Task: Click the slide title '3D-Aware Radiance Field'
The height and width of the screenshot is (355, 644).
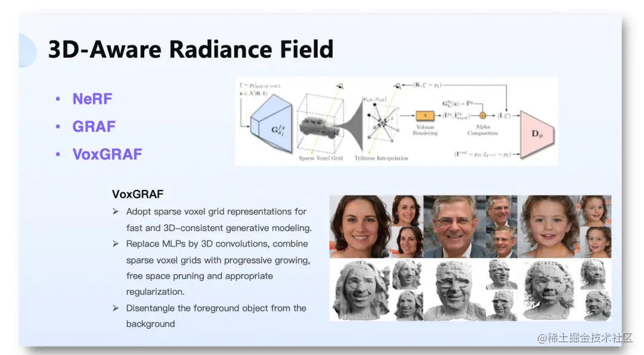Action: (x=191, y=49)
